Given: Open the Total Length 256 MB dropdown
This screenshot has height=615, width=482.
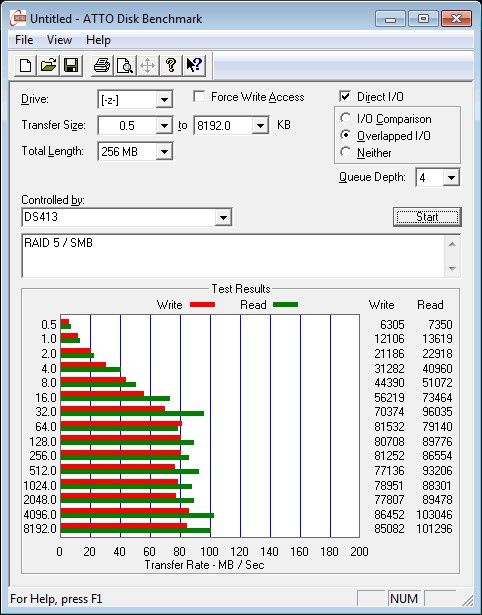Looking at the screenshot, I should pyautogui.click(x=164, y=152).
